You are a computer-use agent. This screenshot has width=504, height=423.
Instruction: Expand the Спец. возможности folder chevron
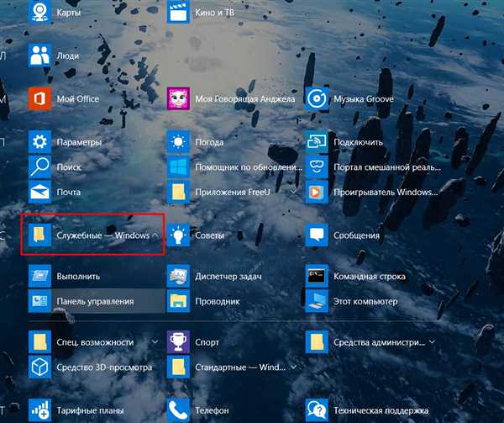(x=155, y=342)
